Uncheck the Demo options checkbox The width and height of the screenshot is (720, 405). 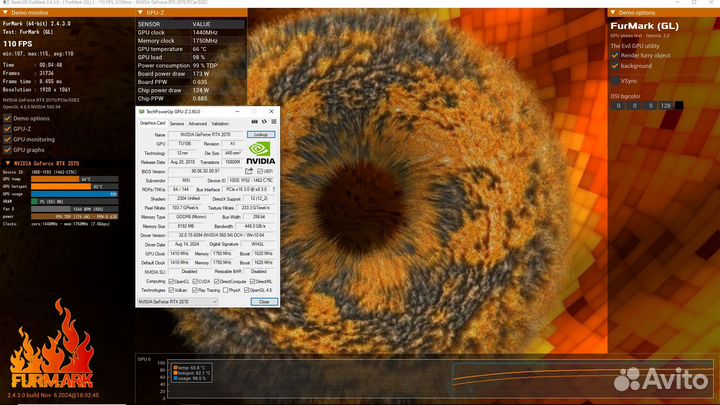tap(7, 118)
